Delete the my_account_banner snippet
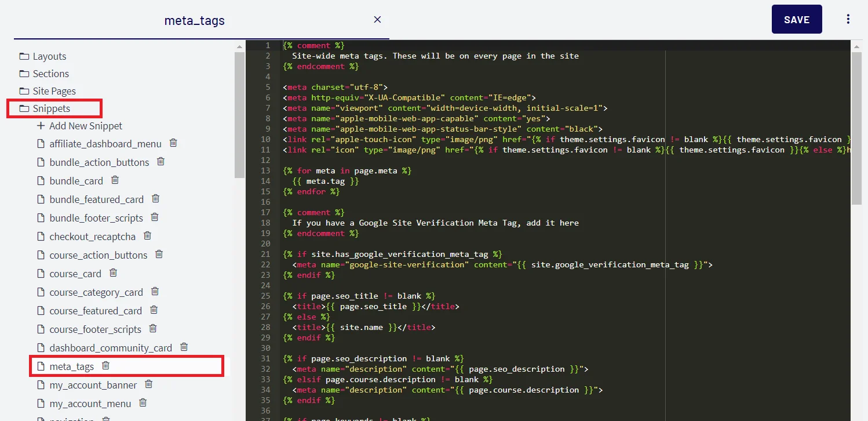The height and width of the screenshot is (421, 868). tap(148, 384)
